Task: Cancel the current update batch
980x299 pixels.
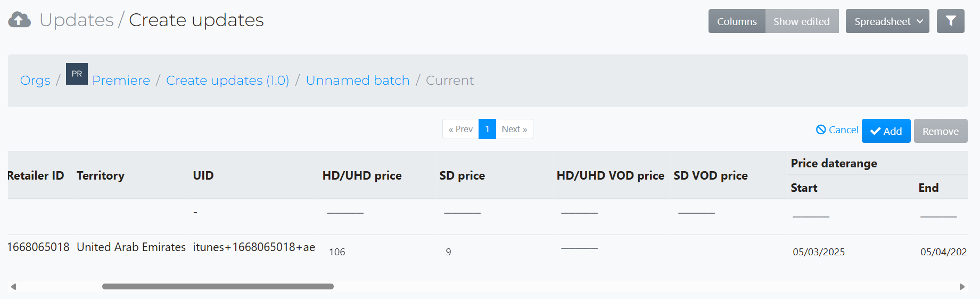Action: (x=837, y=130)
